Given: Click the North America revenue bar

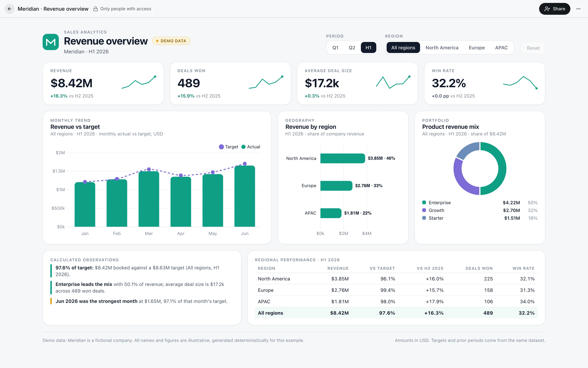Looking at the screenshot, I should [x=343, y=158].
